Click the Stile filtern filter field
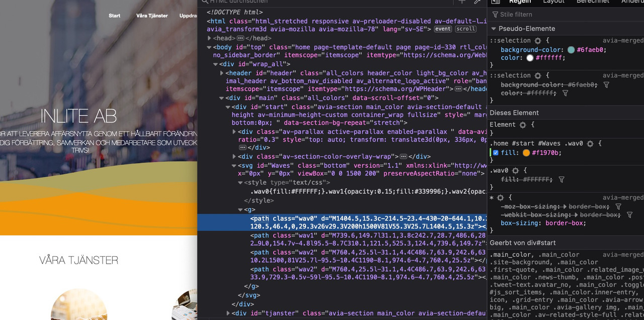This screenshot has width=644, height=320. pyautogui.click(x=567, y=15)
